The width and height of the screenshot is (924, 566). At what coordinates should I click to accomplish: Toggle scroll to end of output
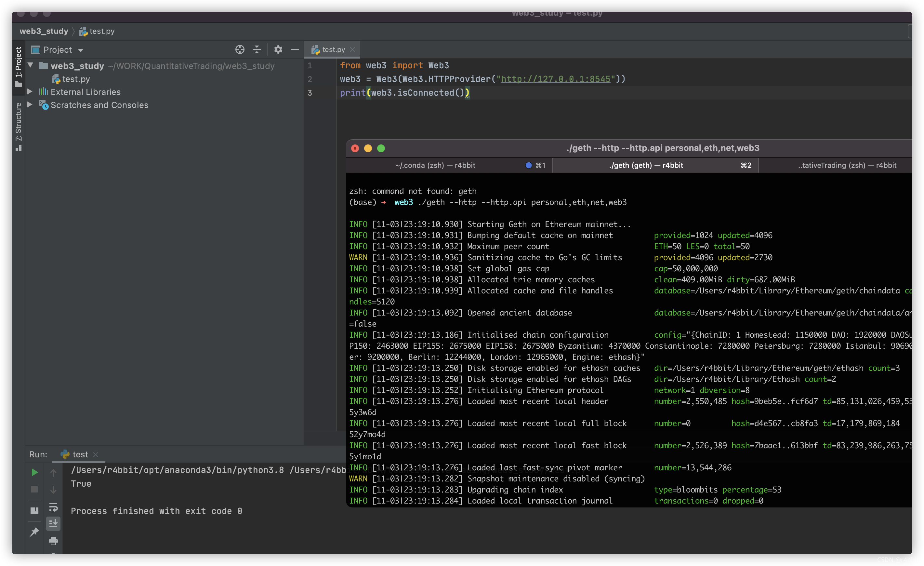click(x=53, y=523)
